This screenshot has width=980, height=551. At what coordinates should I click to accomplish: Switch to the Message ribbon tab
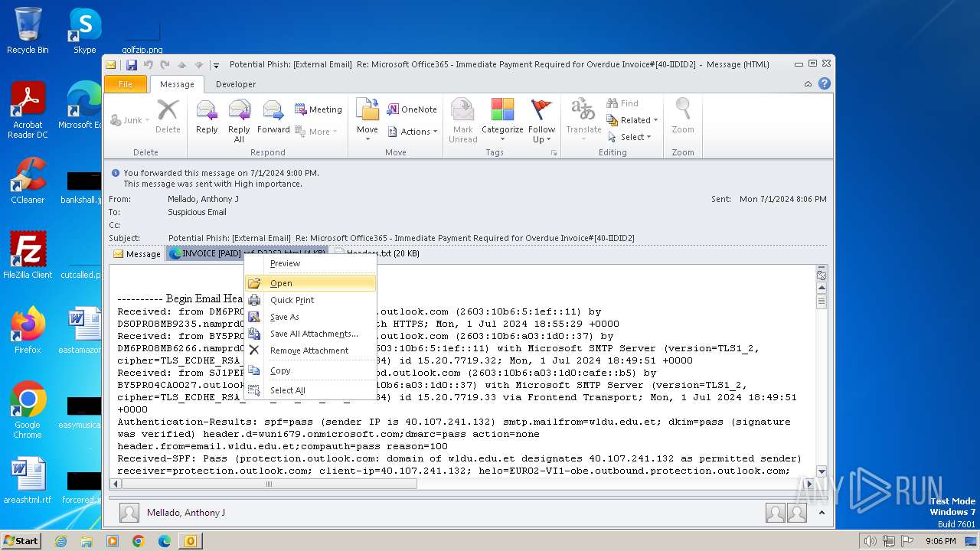pos(177,84)
